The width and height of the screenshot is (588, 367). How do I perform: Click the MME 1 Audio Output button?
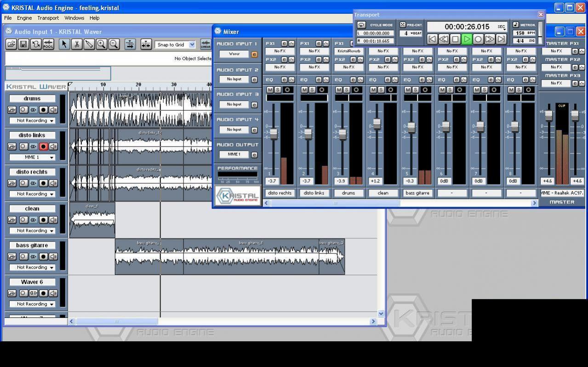click(x=234, y=154)
